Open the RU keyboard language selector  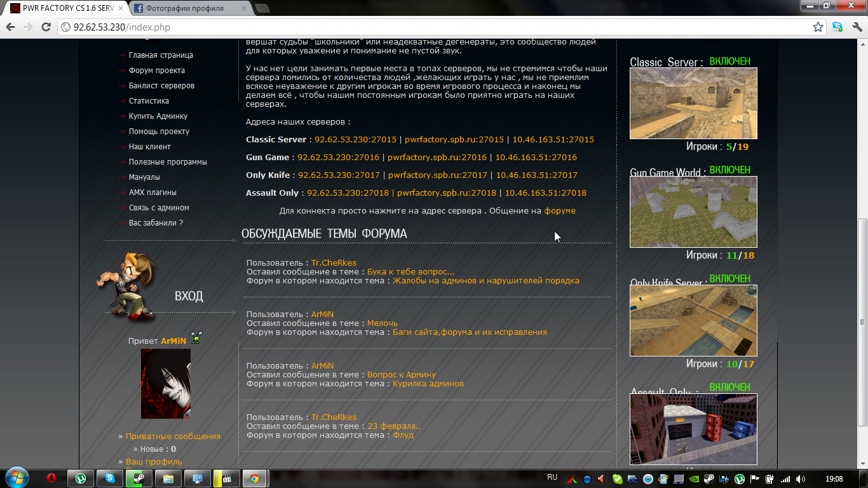[x=552, y=477]
